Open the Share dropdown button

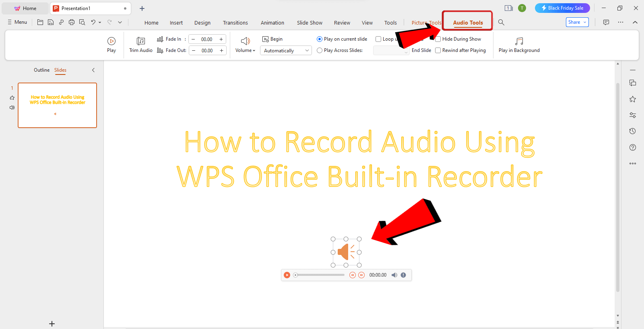coord(577,22)
